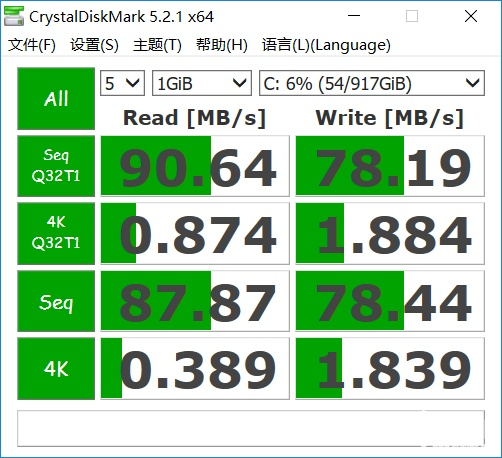Open the 设置(S) menu
The image size is (502, 458).
click(x=94, y=45)
